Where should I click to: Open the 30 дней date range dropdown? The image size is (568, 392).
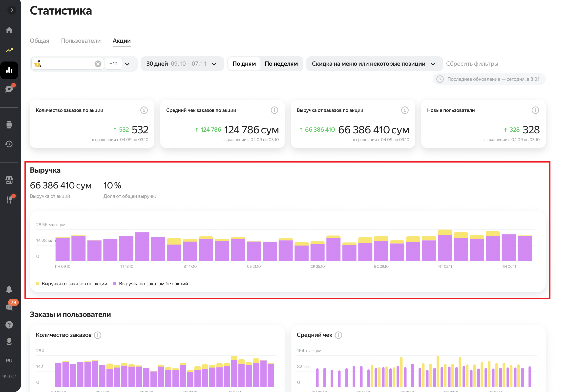click(182, 64)
